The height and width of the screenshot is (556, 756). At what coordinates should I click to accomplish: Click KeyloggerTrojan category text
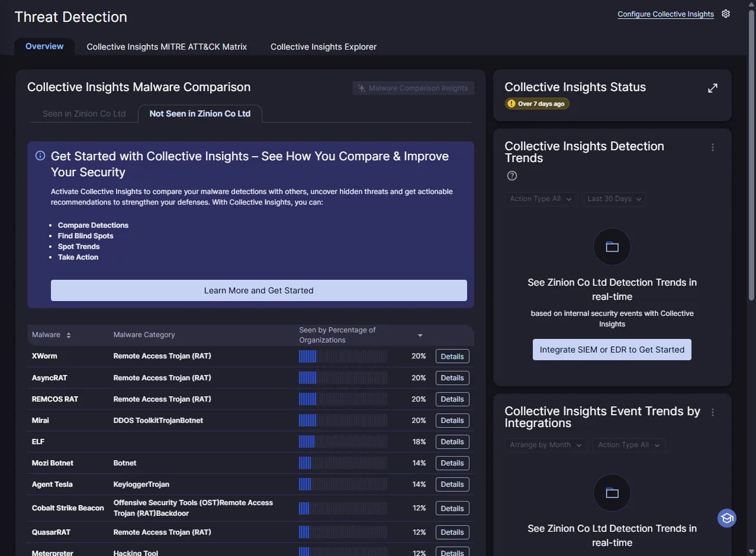tap(141, 484)
